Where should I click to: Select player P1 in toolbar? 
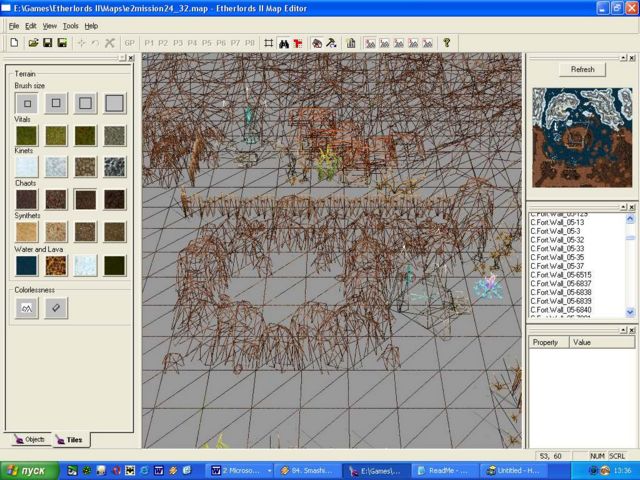pos(149,43)
